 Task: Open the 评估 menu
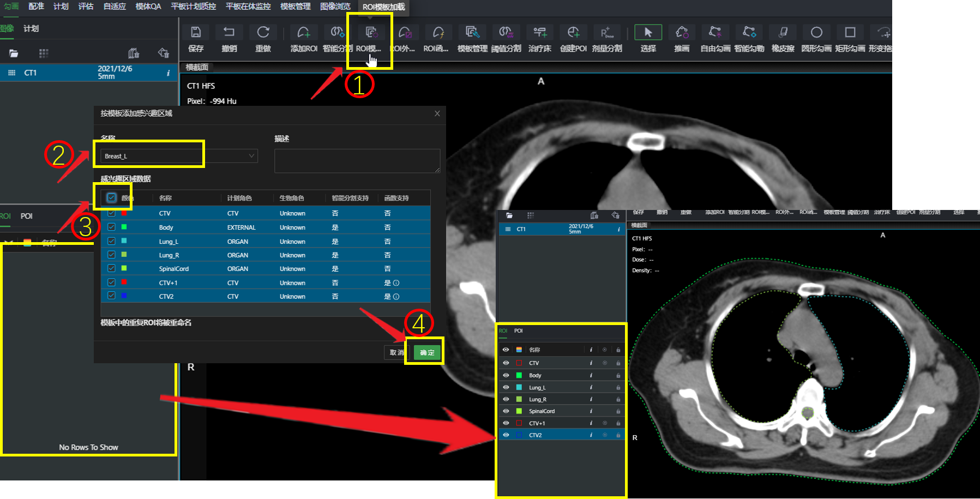coord(86,6)
